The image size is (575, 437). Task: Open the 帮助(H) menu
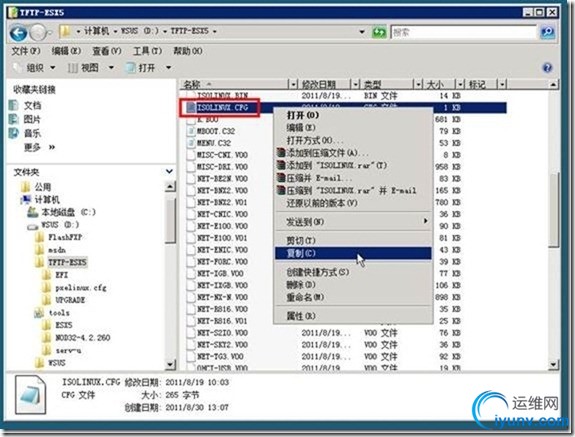click(x=188, y=51)
